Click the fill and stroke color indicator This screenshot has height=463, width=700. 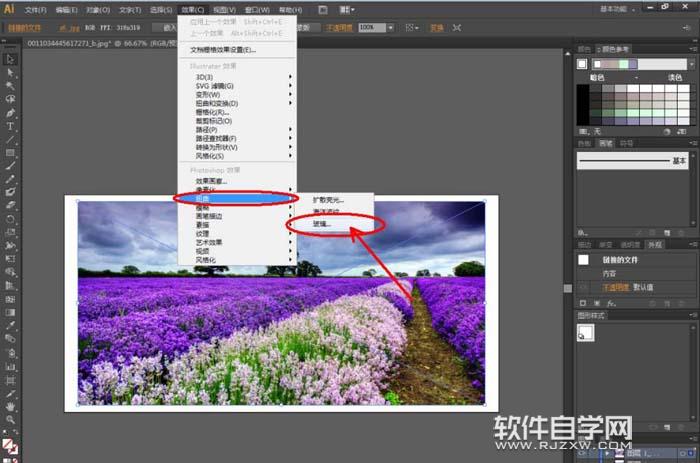[10, 446]
